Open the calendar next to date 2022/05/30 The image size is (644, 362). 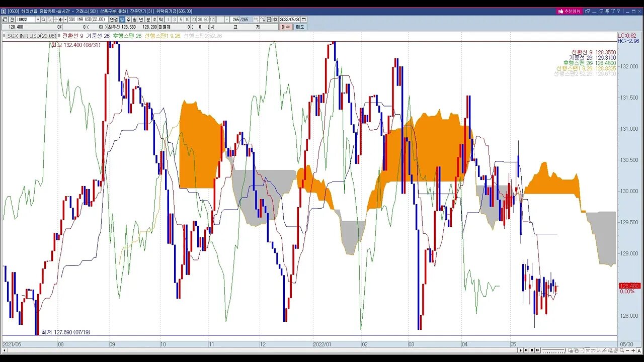[x=303, y=20]
